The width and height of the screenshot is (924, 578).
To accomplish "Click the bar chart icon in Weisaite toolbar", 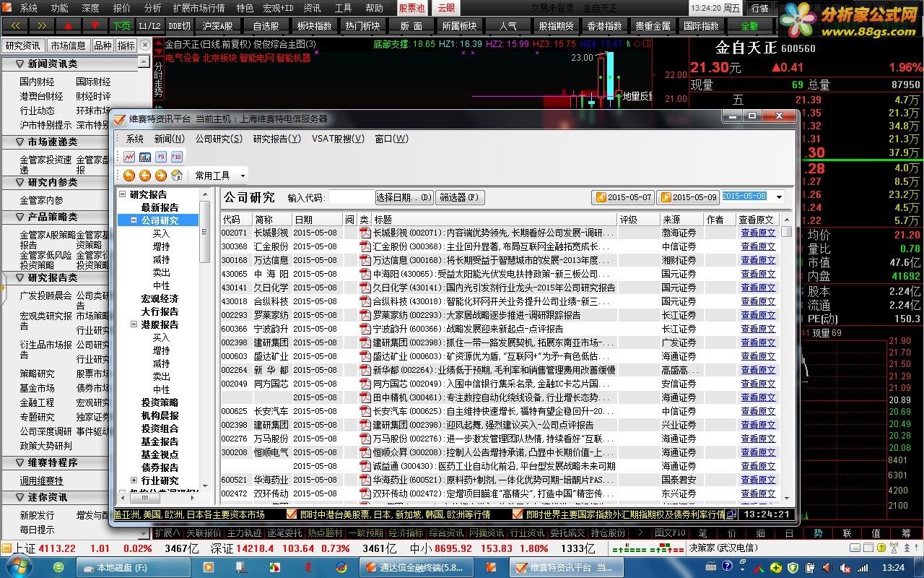I will click(145, 156).
